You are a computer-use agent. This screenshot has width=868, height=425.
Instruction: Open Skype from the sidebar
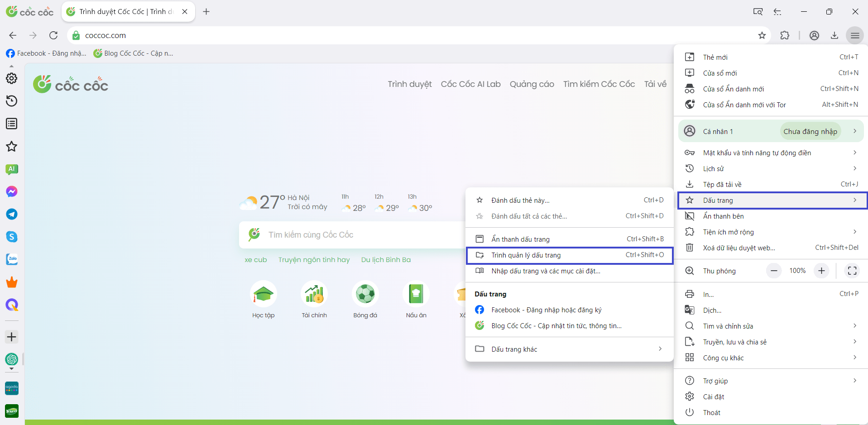tap(12, 237)
